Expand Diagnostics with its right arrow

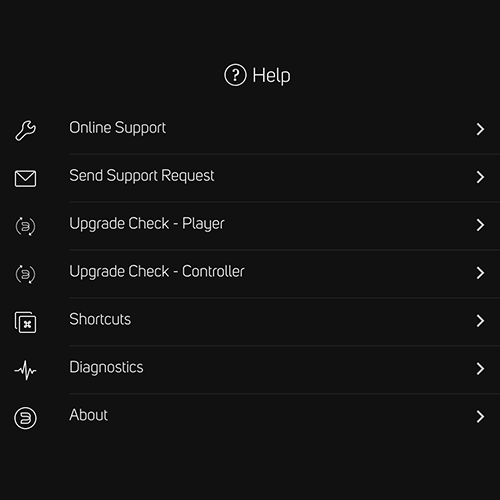click(x=480, y=369)
